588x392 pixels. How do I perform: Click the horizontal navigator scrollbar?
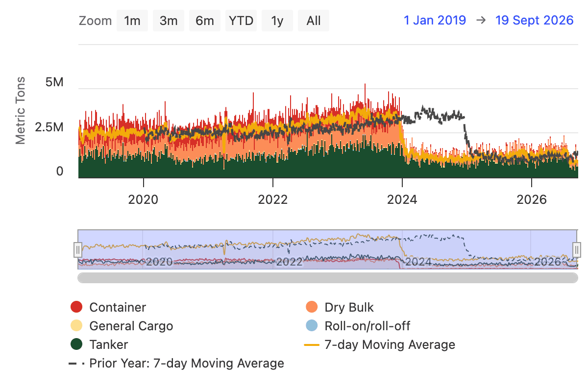pyautogui.click(x=328, y=278)
